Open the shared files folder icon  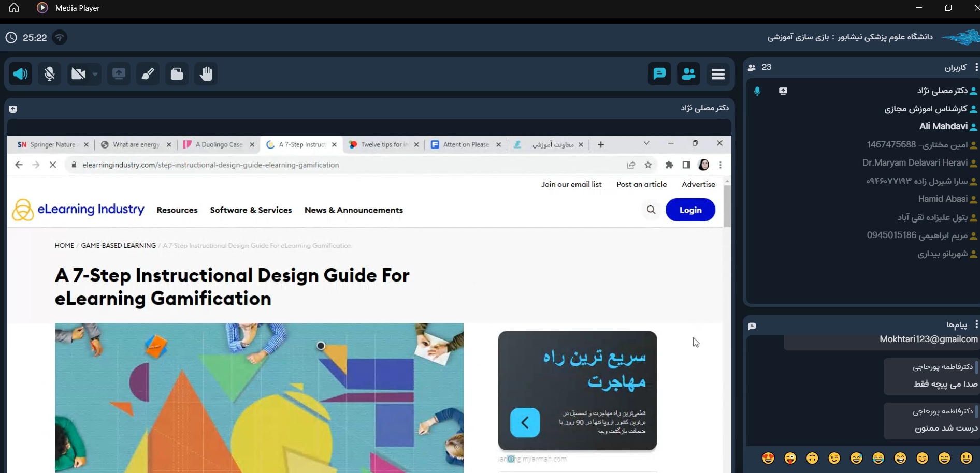tap(177, 74)
